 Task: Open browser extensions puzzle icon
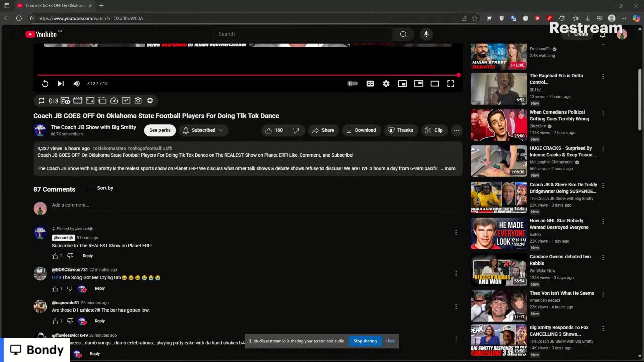coord(562,18)
